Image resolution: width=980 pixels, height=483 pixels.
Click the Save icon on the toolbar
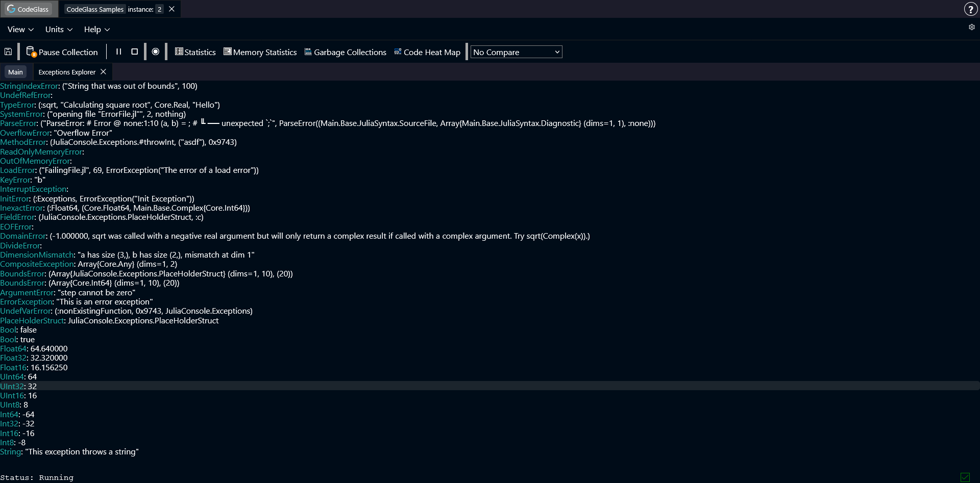click(8, 52)
